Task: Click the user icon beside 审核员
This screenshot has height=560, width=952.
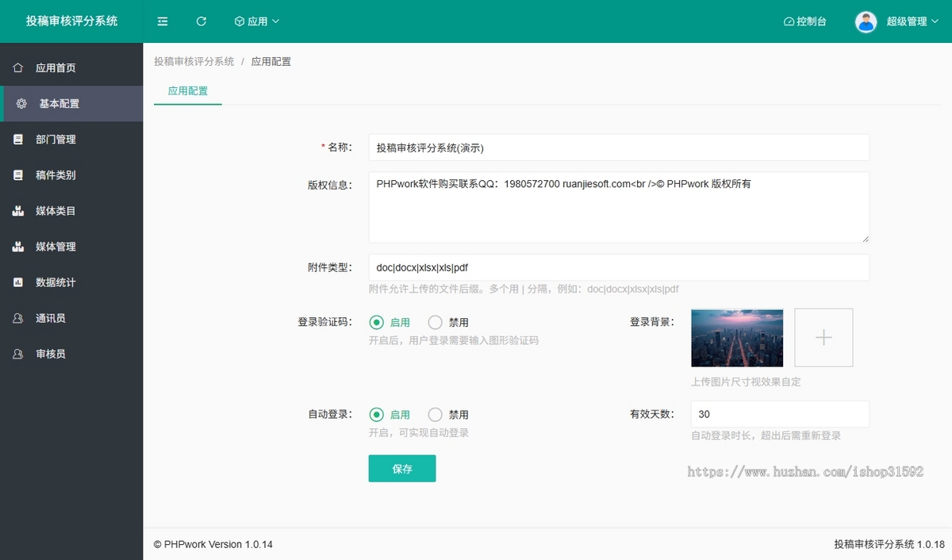Action: coord(18,354)
